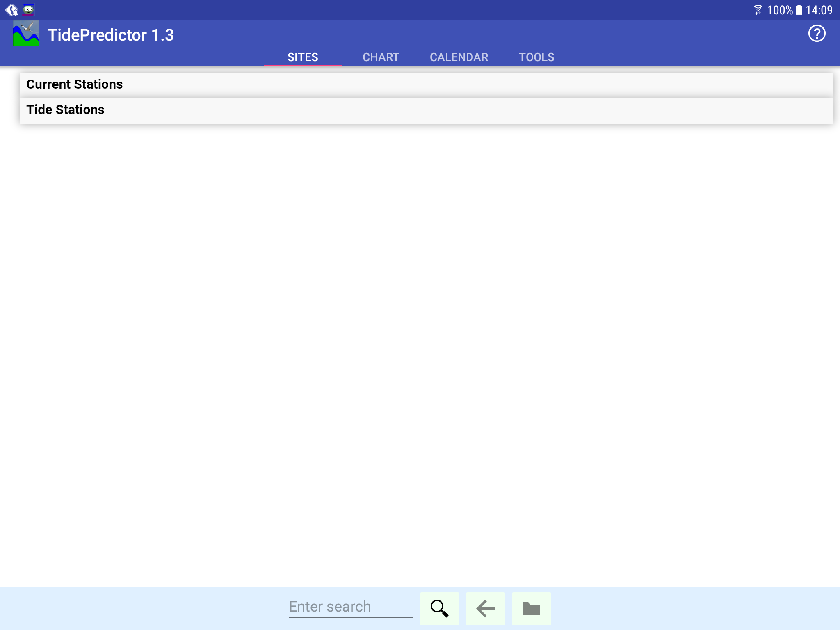Tap the battery icon in status bar
Viewport: 840px width, 630px height.
[x=799, y=10]
